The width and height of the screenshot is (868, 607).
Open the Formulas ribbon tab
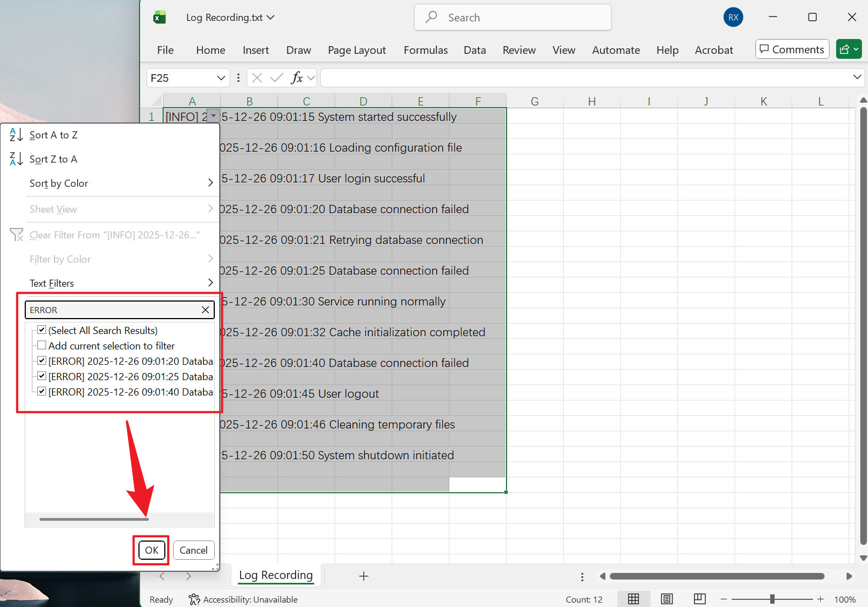[425, 50]
